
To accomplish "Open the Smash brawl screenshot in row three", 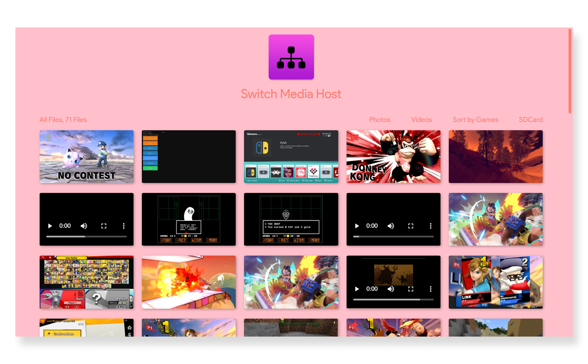I will click(291, 282).
